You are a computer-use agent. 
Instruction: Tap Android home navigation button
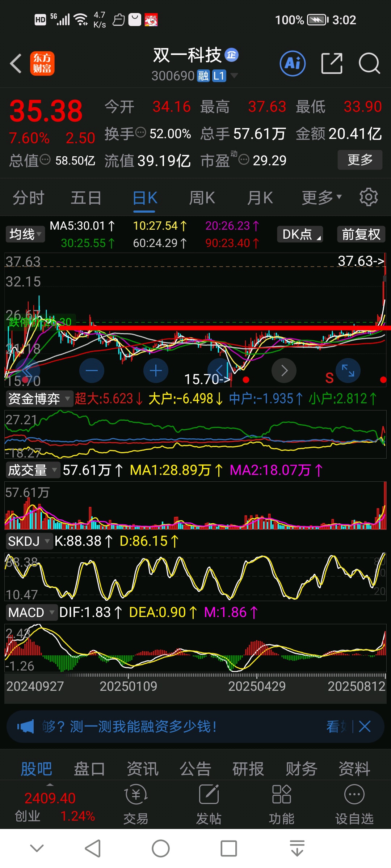pyautogui.click(x=161, y=848)
